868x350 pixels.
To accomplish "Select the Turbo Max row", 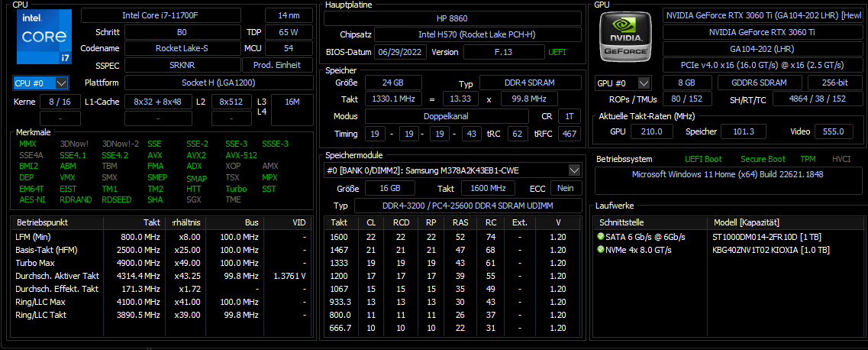I will pyautogui.click(x=162, y=263).
